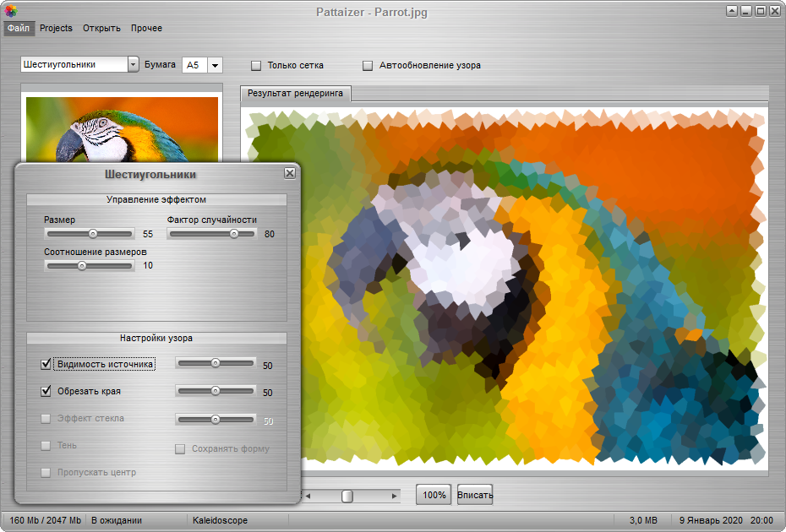Image resolution: width=786 pixels, height=532 pixels.
Task: Click the 20:00 time in status bar
Action: 762,520
